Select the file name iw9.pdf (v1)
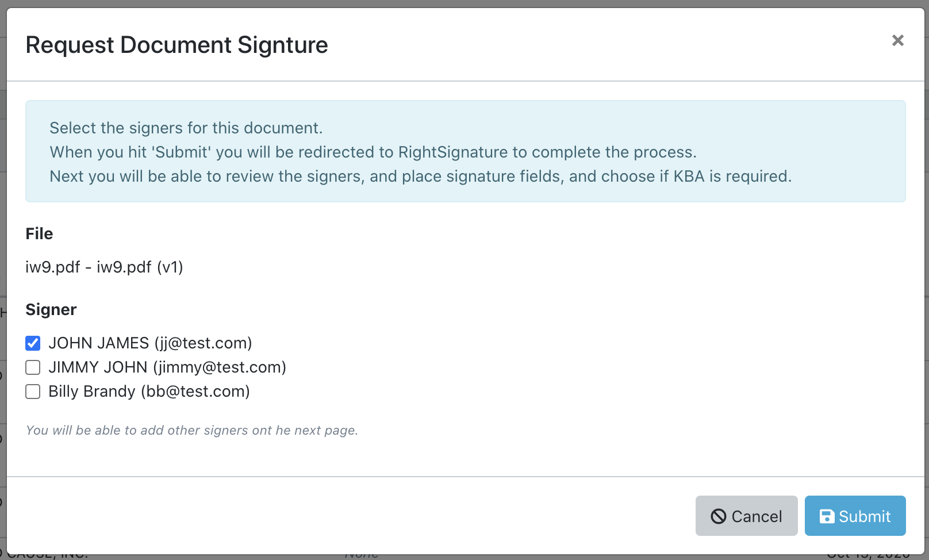The width and height of the screenshot is (929, 560). click(104, 267)
